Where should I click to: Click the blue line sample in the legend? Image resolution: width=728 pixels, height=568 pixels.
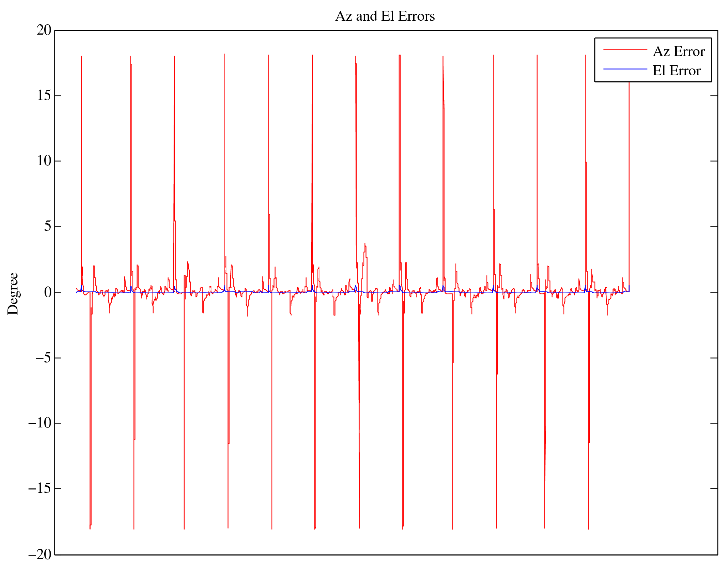[x=625, y=69]
